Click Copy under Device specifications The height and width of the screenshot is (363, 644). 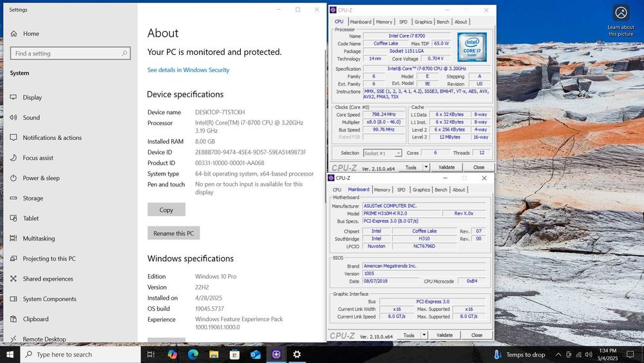coord(166,210)
